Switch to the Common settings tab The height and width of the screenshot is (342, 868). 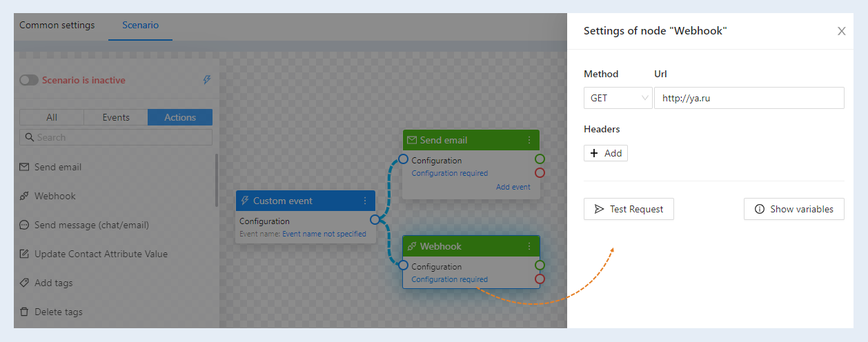57,26
